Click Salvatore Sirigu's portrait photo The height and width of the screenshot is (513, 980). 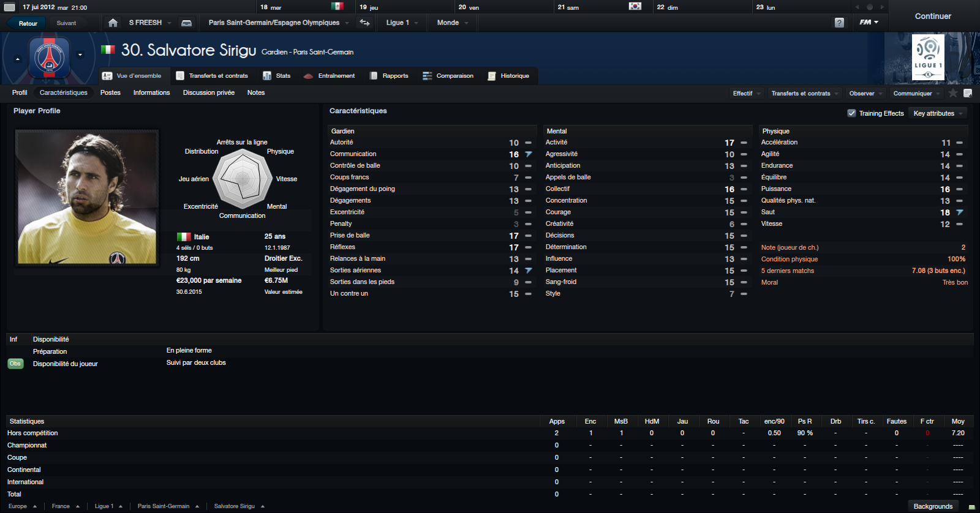coord(87,198)
